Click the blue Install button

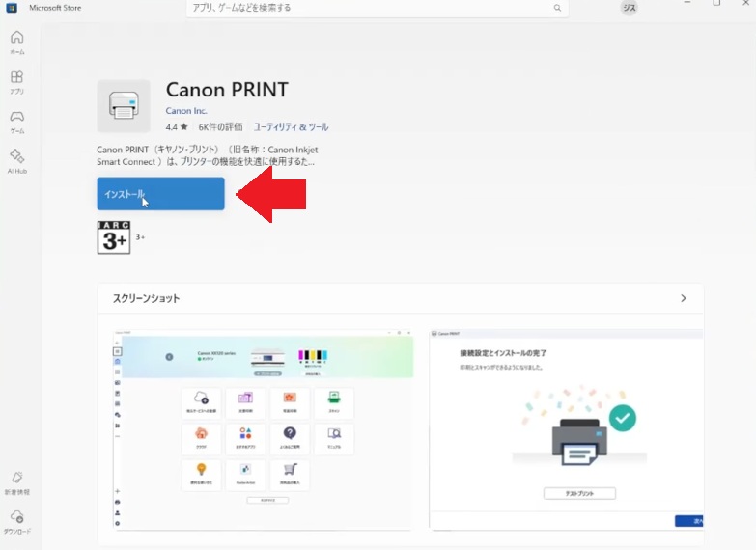(x=160, y=194)
